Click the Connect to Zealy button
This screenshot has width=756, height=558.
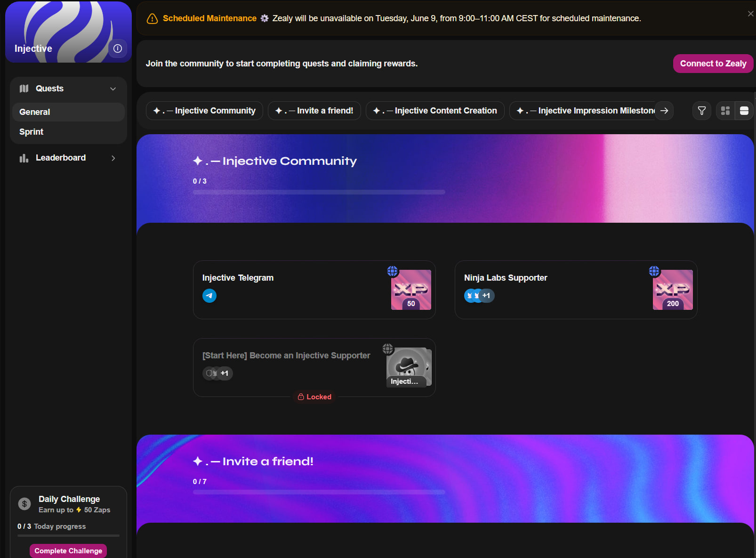pyautogui.click(x=713, y=64)
